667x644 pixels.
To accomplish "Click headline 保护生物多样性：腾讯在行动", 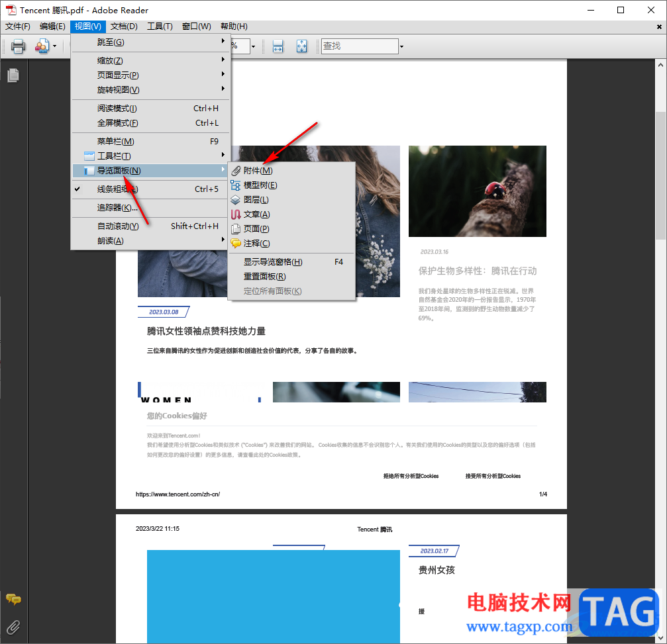I will [478, 271].
